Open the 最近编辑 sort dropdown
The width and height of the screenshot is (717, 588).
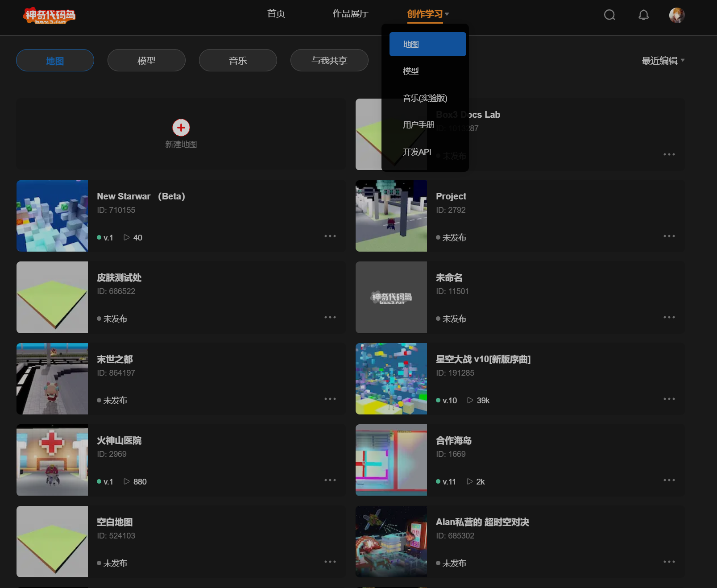663,61
